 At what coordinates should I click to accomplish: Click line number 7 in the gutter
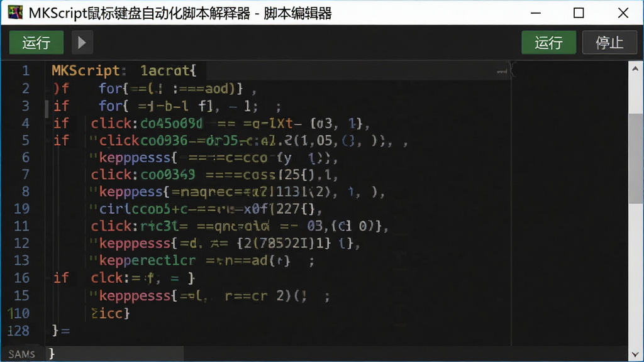point(26,175)
